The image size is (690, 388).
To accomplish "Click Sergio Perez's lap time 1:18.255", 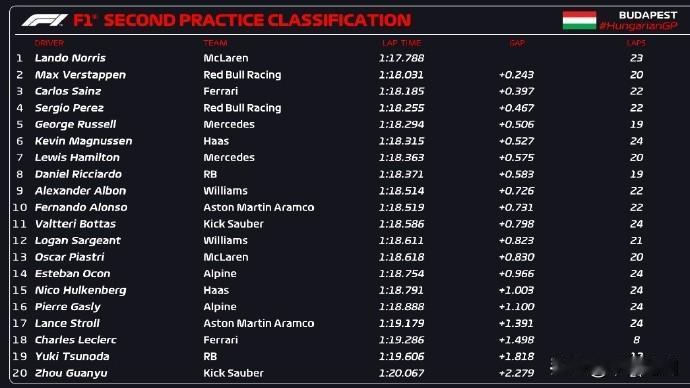I will pos(401,108).
